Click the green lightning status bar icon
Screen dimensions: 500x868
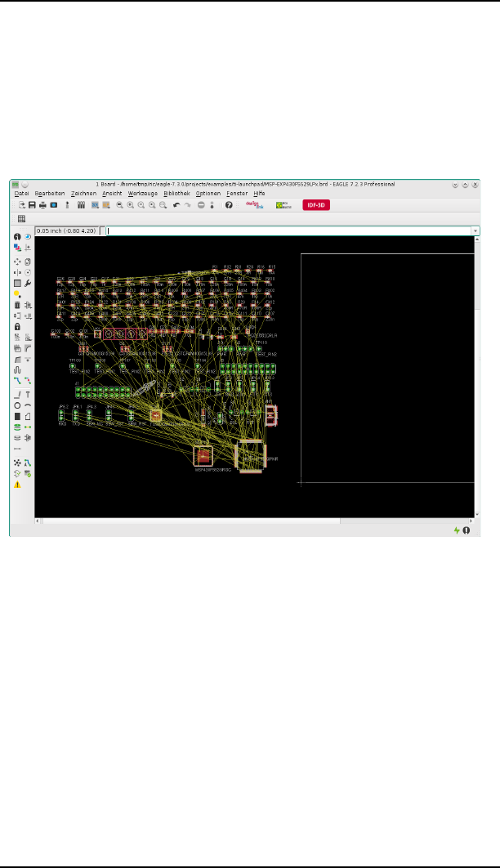click(457, 530)
